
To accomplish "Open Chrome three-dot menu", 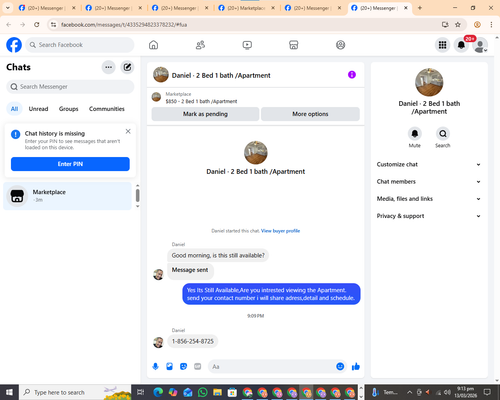I will [x=491, y=25].
